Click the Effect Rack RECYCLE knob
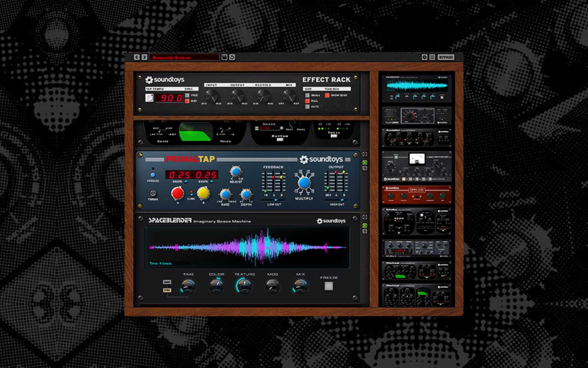 [263, 96]
